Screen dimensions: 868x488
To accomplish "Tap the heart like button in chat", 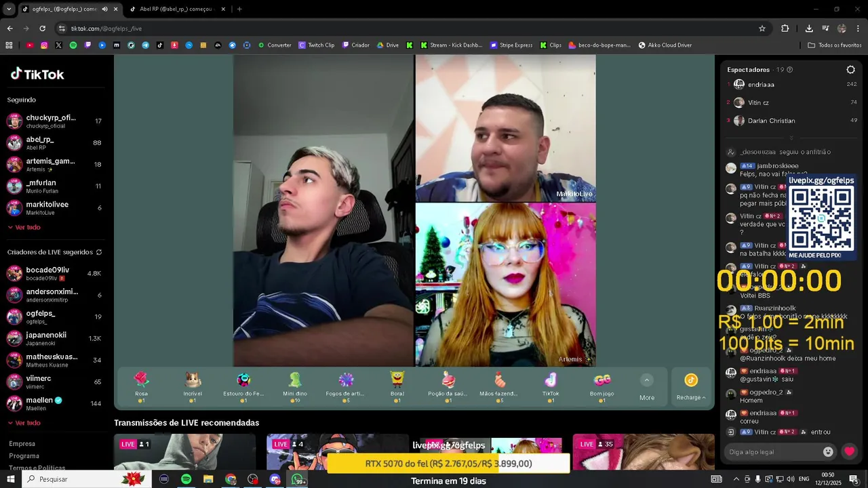I will tap(849, 451).
